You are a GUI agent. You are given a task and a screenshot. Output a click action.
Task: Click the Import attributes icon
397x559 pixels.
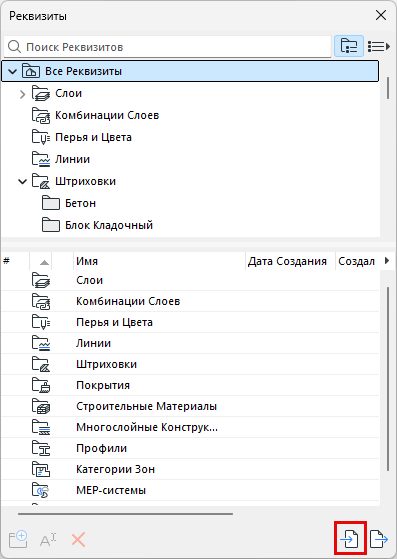point(350,539)
